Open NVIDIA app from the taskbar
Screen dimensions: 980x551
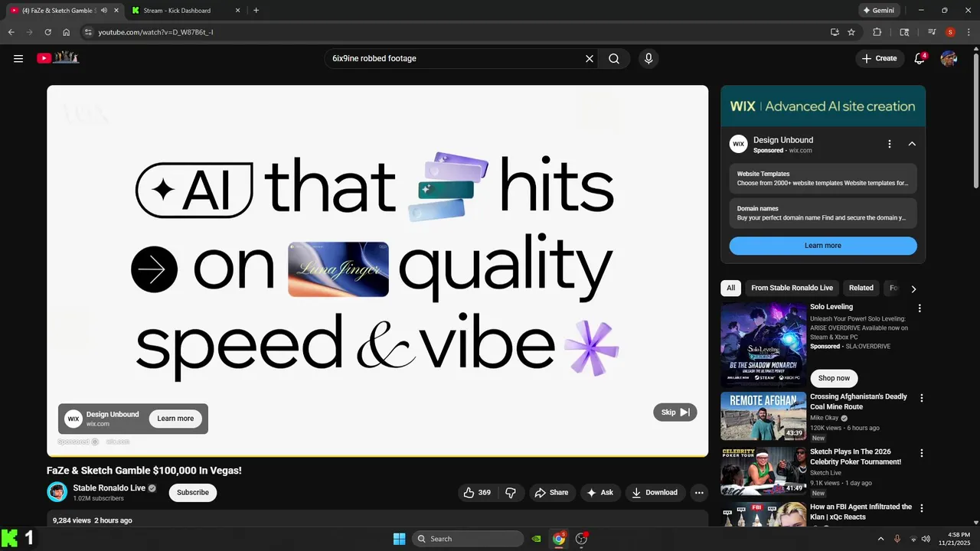coord(537,539)
